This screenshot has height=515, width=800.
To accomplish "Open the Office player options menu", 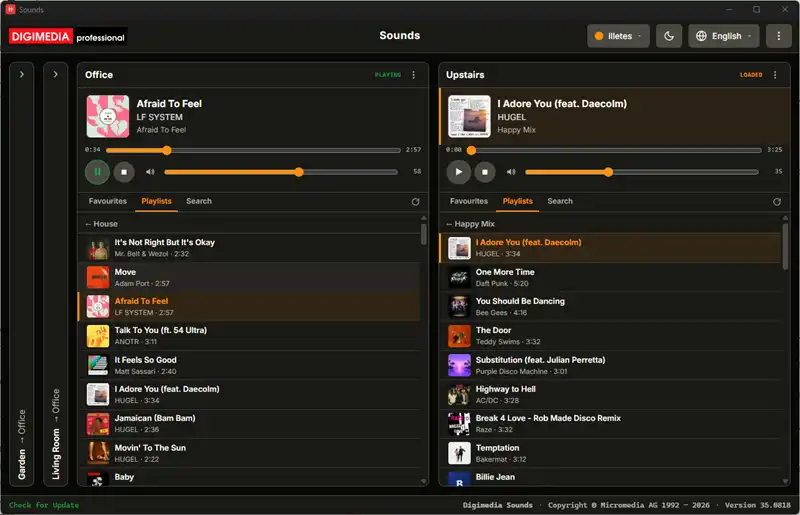I will 413,75.
